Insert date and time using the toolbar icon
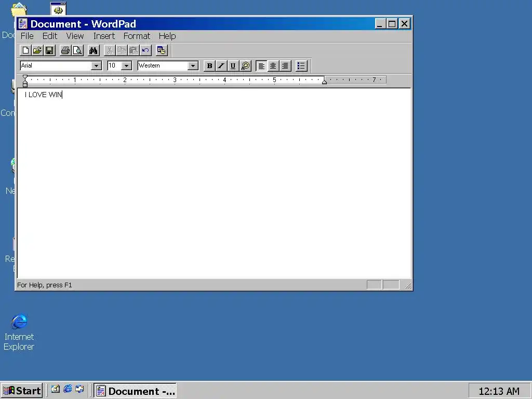This screenshot has height=399, width=532. pos(162,50)
